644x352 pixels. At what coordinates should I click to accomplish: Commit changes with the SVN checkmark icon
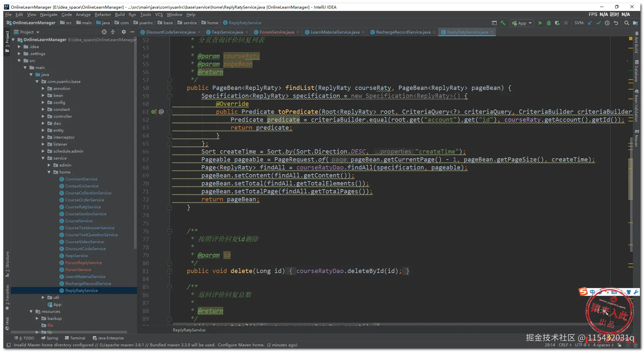pos(599,23)
